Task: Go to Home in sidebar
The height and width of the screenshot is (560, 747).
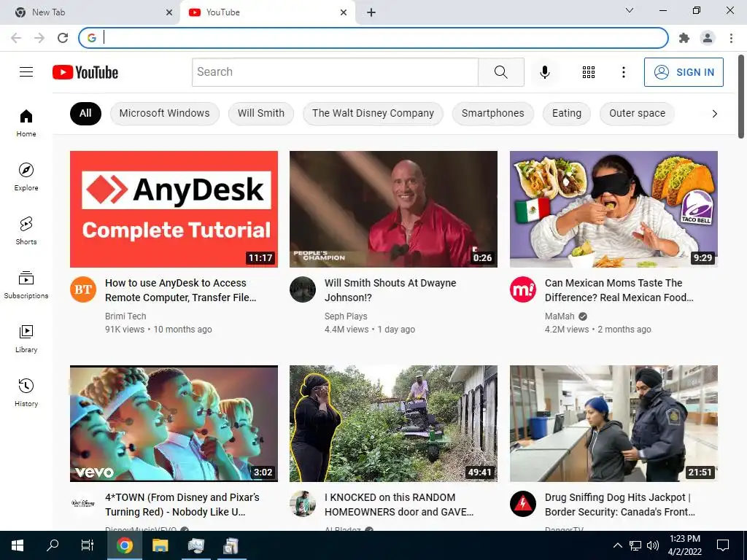Action: click(x=26, y=122)
